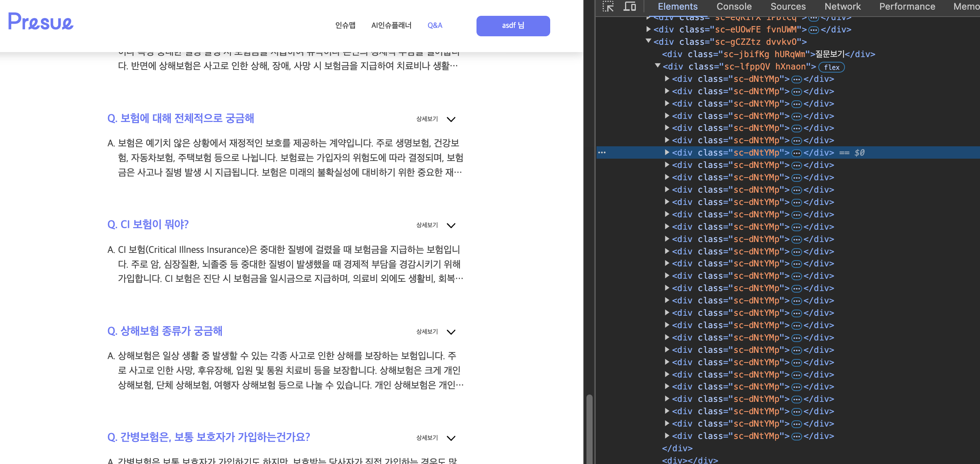This screenshot has height=464, width=980.
Task: Click the ellipsis badge in sc-eUOwFE div
Action: click(813, 30)
